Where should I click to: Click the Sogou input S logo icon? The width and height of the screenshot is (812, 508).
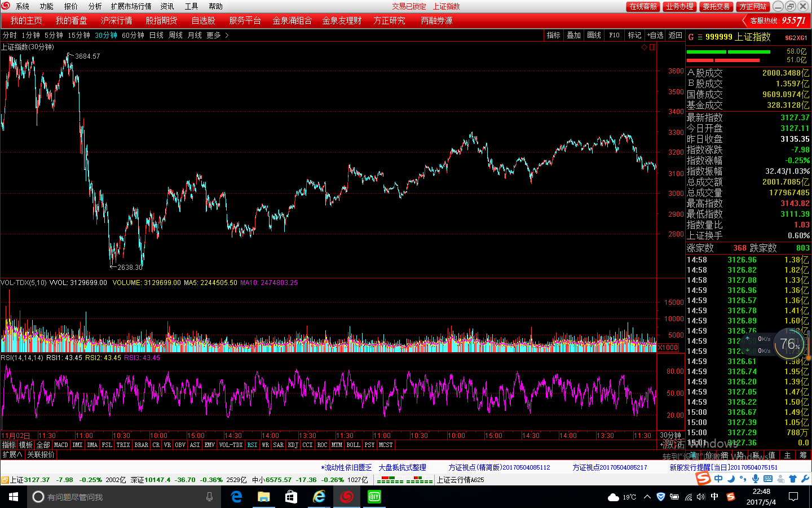click(703, 479)
